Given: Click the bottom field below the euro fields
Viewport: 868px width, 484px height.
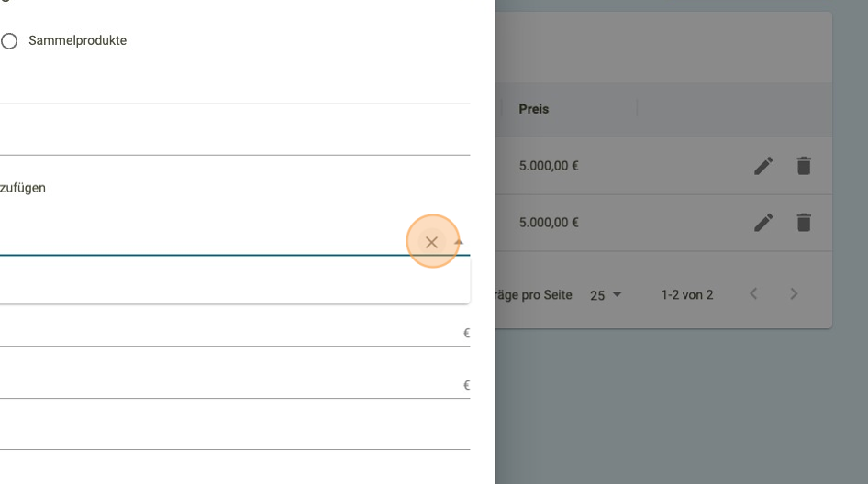Looking at the screenshot, I should pyautogui.click(x=229, y=435).
